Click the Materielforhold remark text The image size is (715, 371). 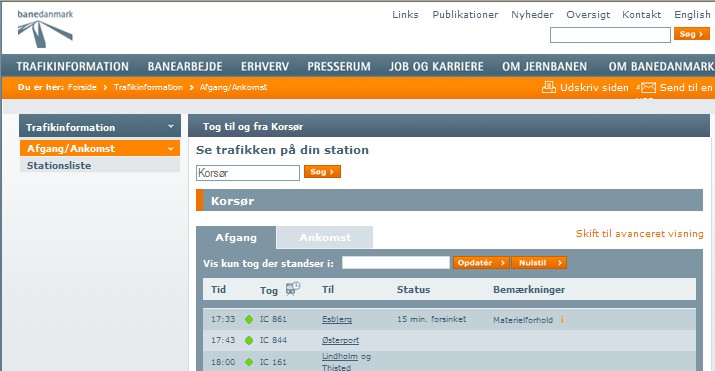click(x=523, y=320)
